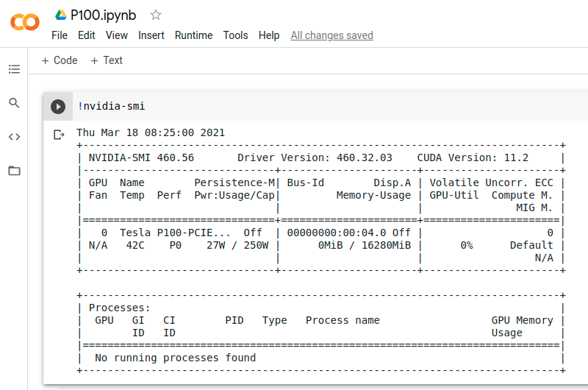The height and width of the screenshot is (390, 588).
Task: Click the Tesla P100-PCIE... GPU name
Action: pos(175,233)
